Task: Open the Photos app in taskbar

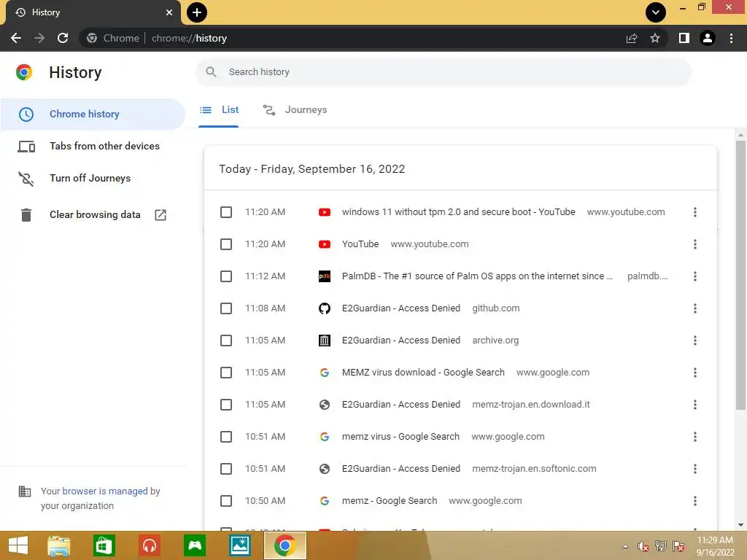Action: (240, 545)
